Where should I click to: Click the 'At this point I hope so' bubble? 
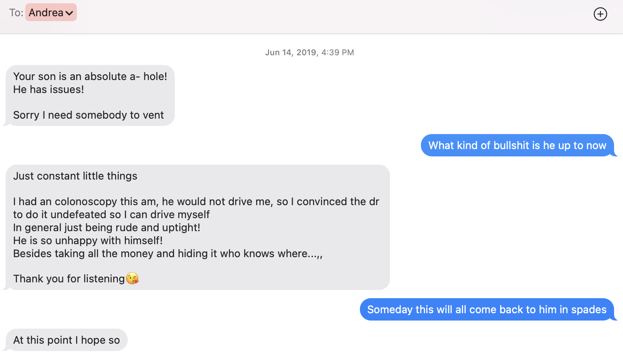(67, 340)
